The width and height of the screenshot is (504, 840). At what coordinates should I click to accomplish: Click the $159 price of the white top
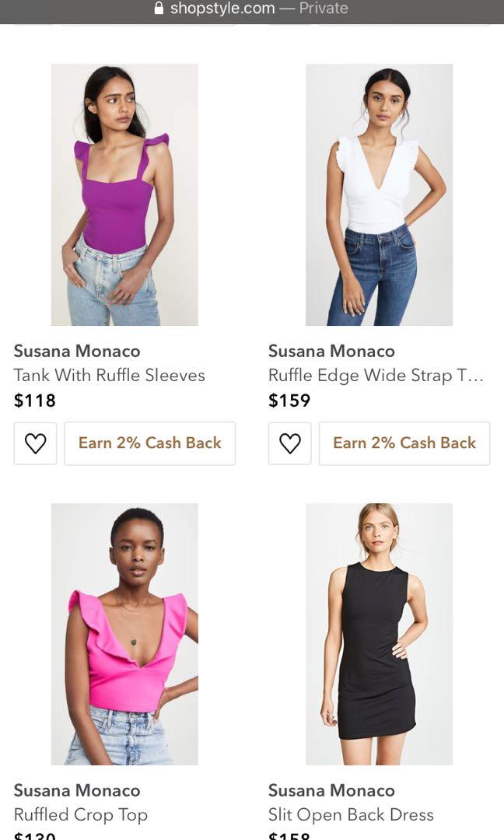click(289, 401)
